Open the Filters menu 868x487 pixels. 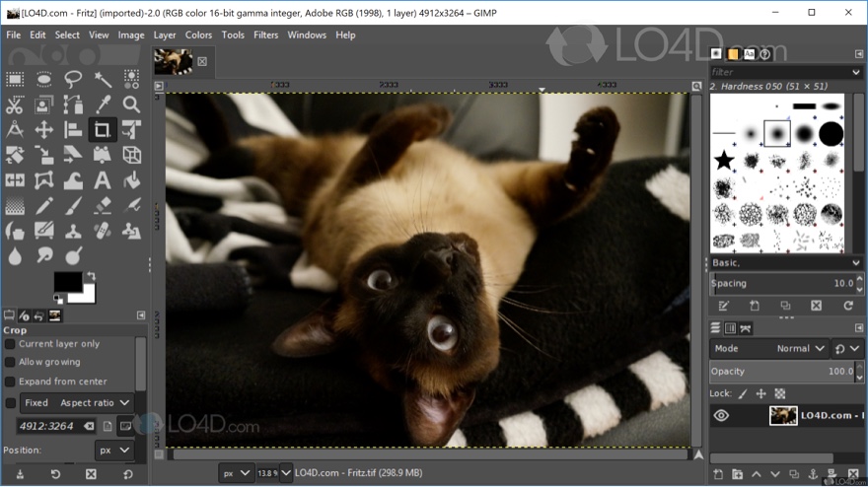click(265, 35)
